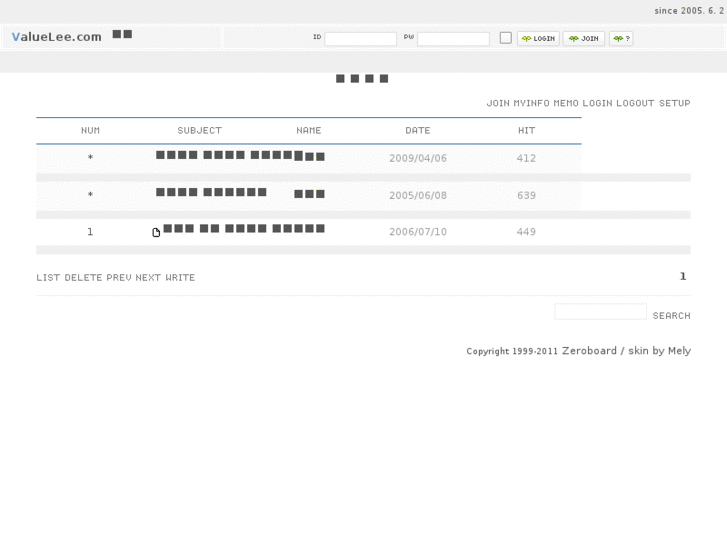Click the HIT column header
Viewport: 727px width, 545px height.
[x=527, y=130]
